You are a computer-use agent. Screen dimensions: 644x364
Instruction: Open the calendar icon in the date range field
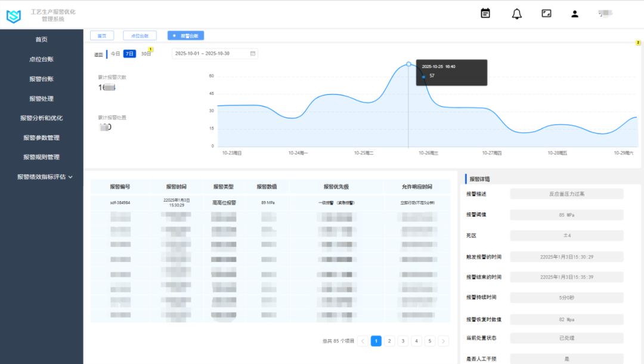pyautogui.click(x=252, y=53)
